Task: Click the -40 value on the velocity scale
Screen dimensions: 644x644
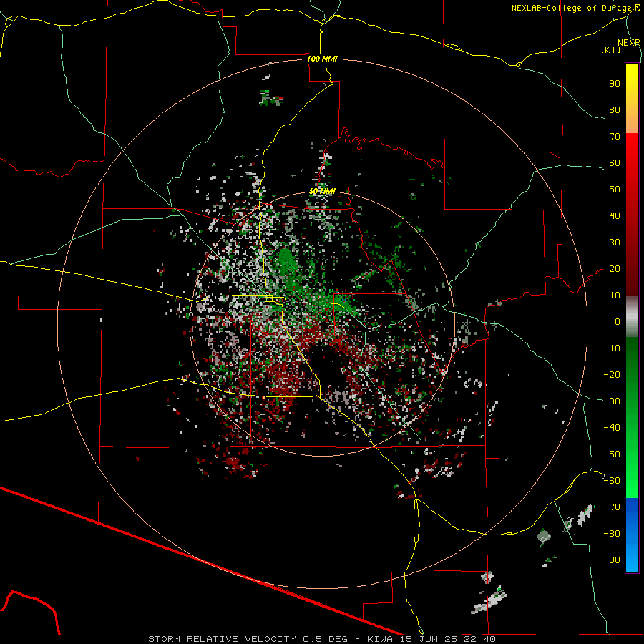Action: coord(612,428)
